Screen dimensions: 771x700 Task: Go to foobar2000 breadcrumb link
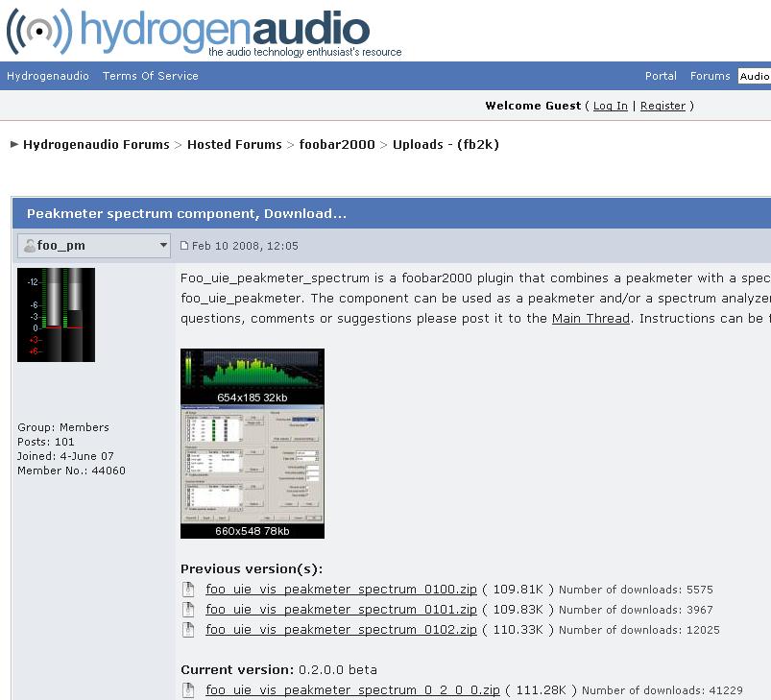(337, 144)
